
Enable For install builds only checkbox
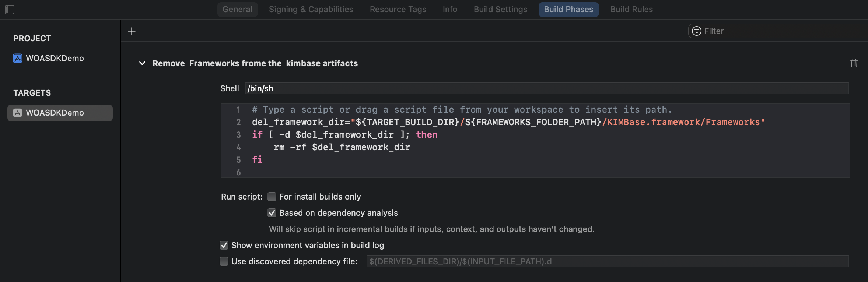272,197
